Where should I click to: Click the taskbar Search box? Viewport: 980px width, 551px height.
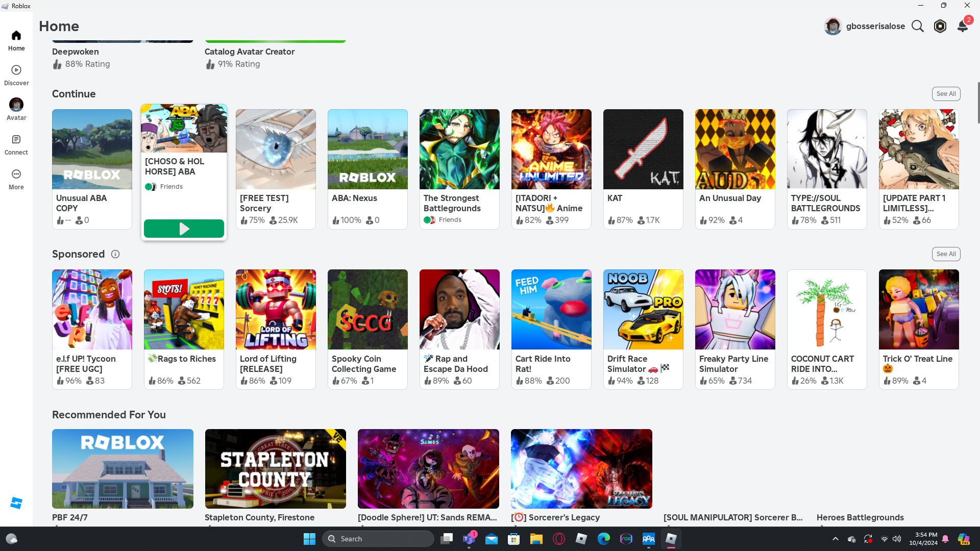pos(378,539)
